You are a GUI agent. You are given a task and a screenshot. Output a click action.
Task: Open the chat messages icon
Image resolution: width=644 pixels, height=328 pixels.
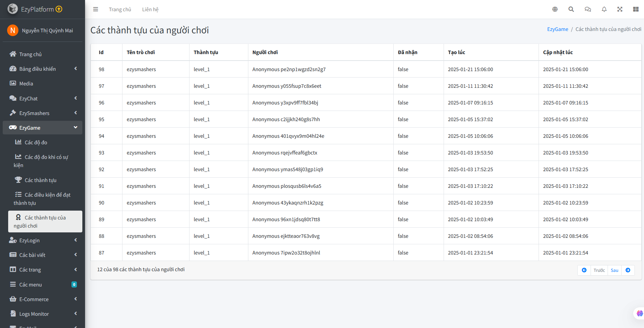588,9
